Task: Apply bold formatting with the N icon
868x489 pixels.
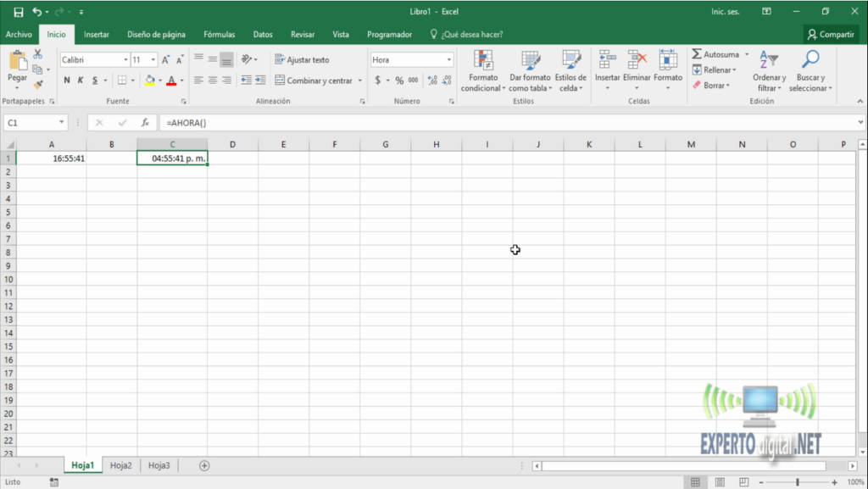Action: (x=67, y=80)
